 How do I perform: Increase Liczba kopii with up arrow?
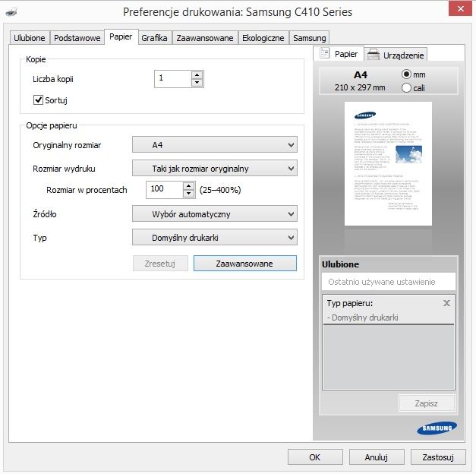[x=197, y=74]
